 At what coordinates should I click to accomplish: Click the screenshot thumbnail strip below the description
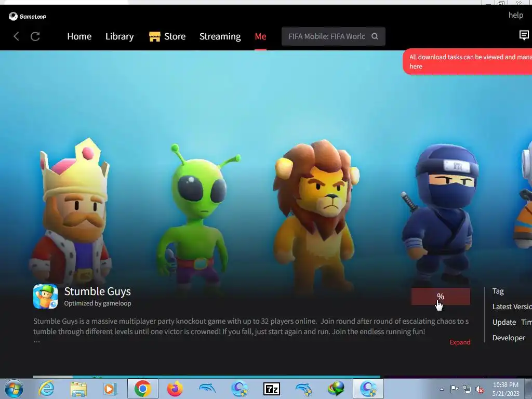pos(207,377)
